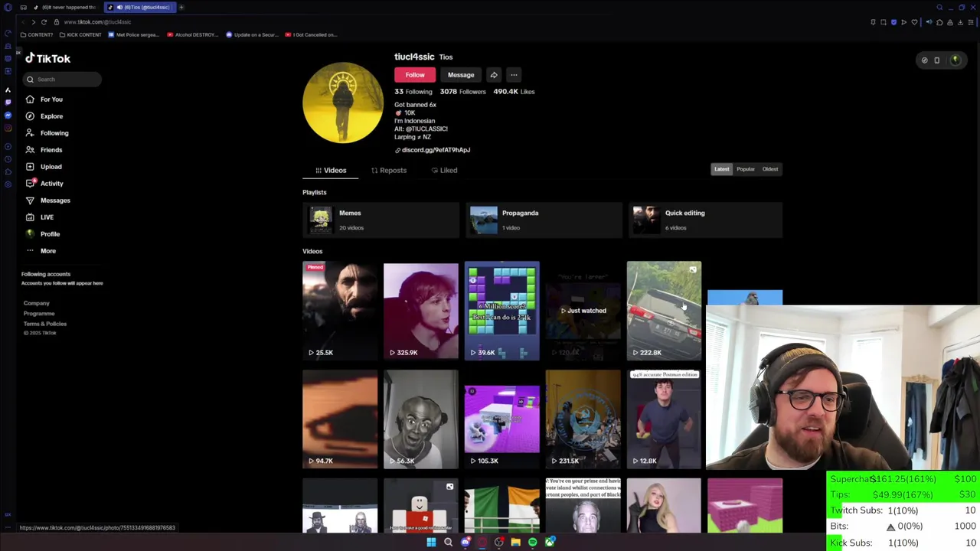
Task: Open Friends page in sidebar
Action: (44, 150)
